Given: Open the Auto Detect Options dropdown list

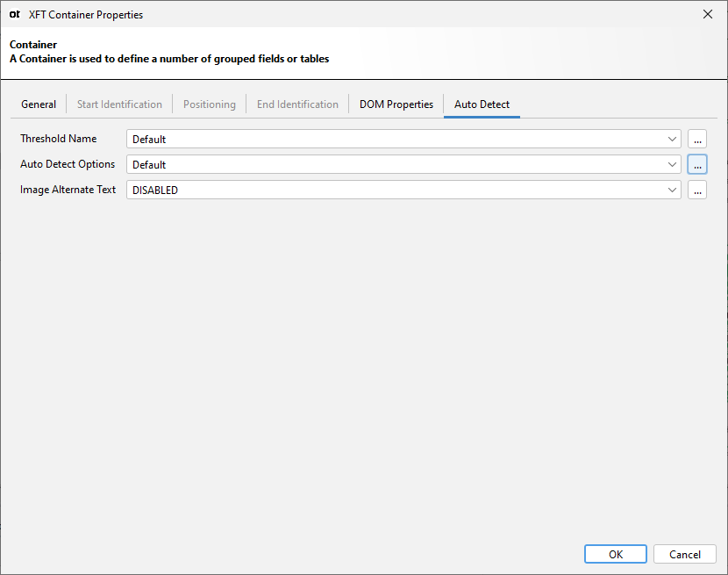Looking at the screenshot, I should tap(672, 164).
